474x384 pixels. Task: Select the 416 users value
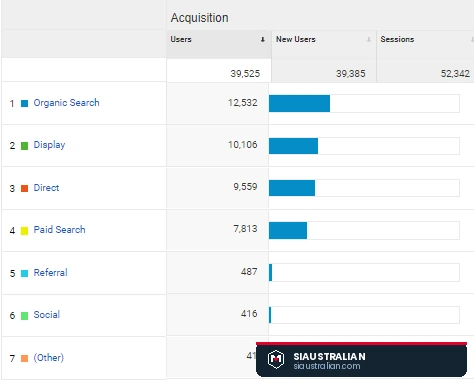(249, 314)
